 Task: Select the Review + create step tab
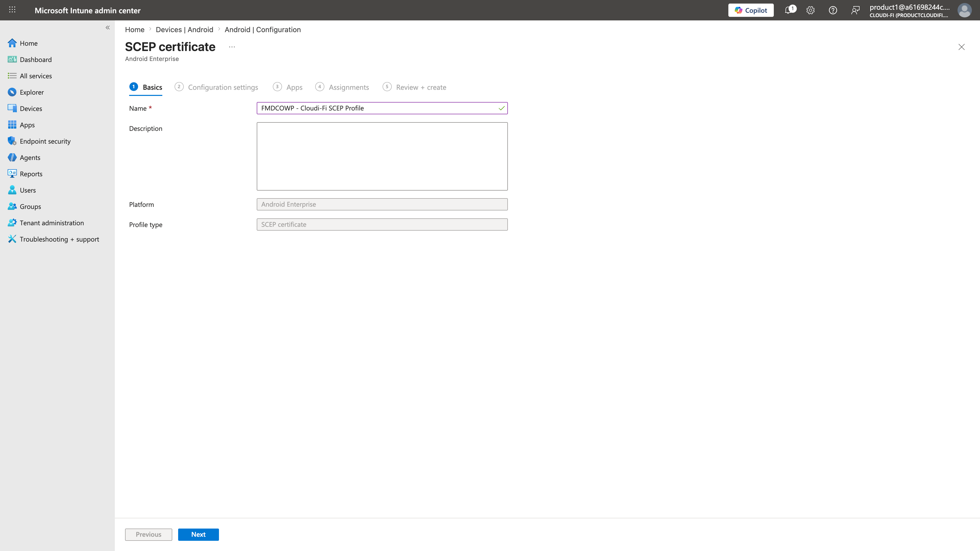pyautogui.click(x=414, y=87)
